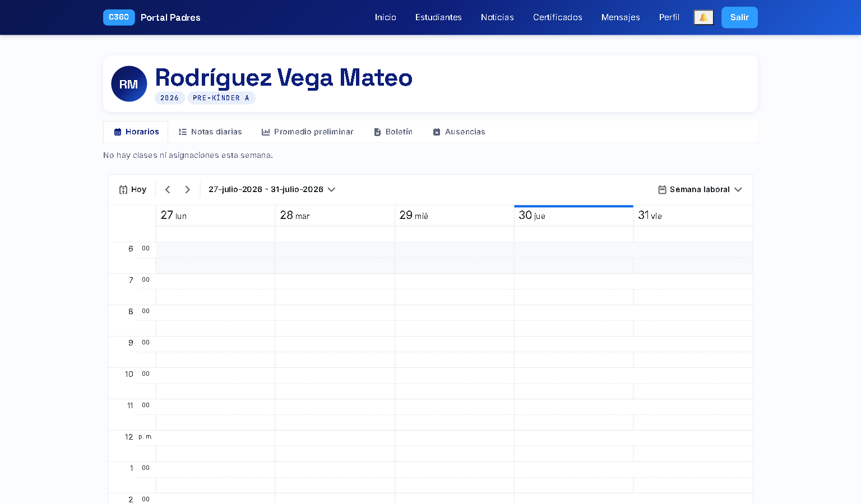The width and height of the screenshot is (861, 504).
Task: Switch to the Ausencias tab
Action: (459, 132)
